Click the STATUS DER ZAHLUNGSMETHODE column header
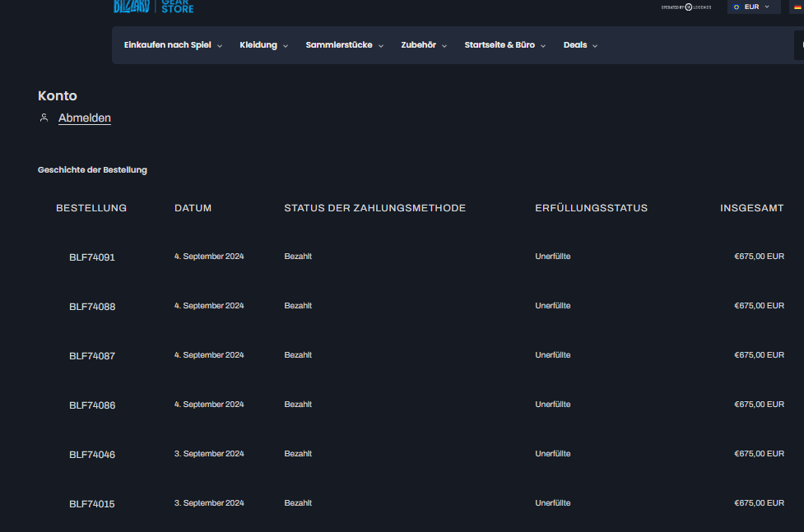The width and height of the screenshot is (804, 532). [x=374, y=208]
